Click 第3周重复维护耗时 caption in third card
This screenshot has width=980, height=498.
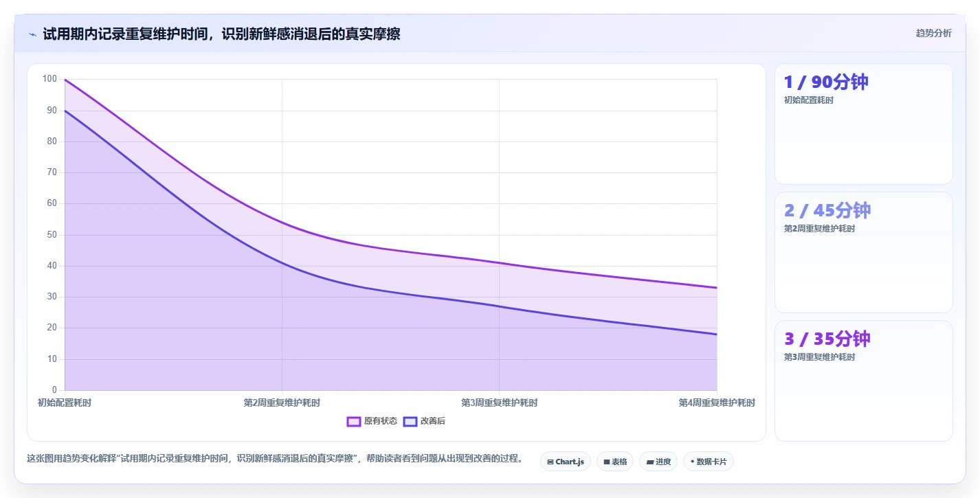tap(819, 357)
